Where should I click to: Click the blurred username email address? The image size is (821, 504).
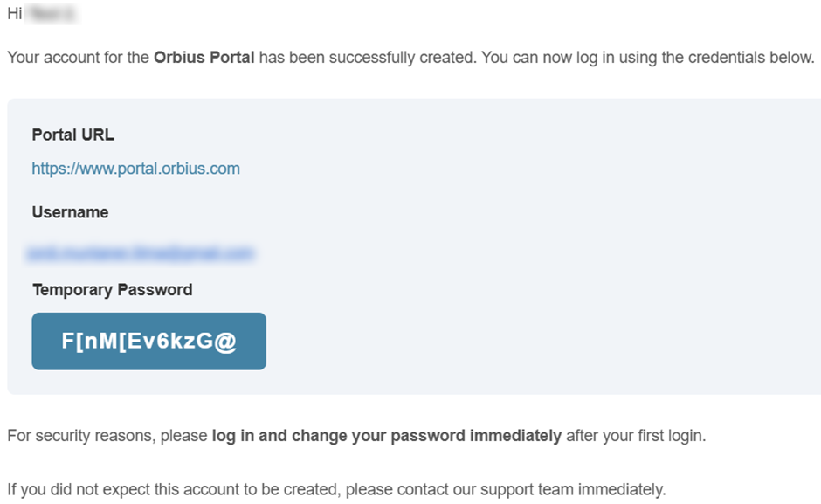point(140,253)
